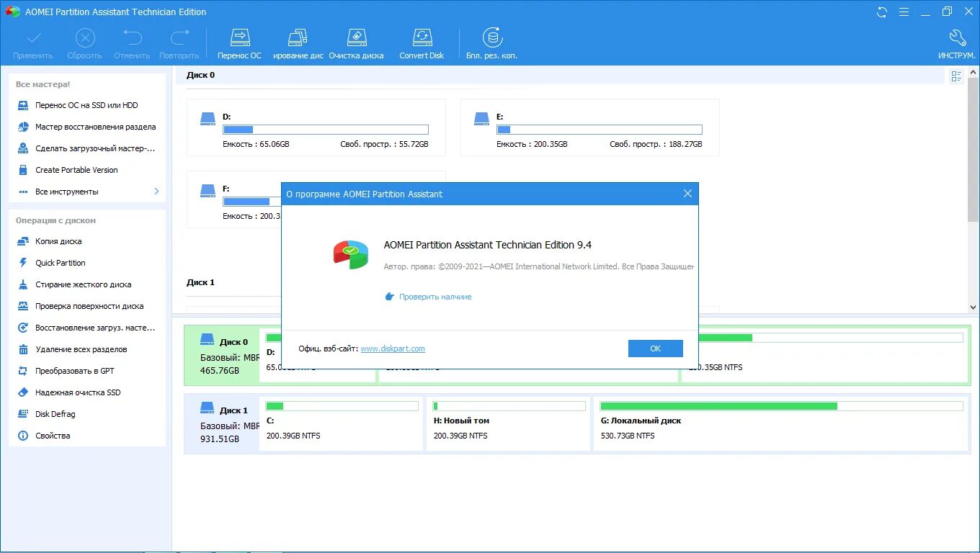Open www.diskpart.com website link
Image resolution: width=980 pixels, height=553 pixels.
tap(393, 349)
